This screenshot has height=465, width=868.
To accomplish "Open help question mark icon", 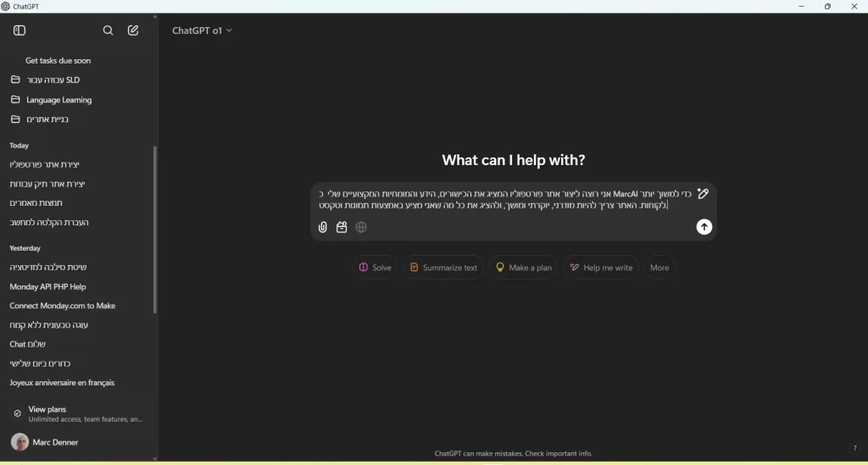I will [854, 448].
